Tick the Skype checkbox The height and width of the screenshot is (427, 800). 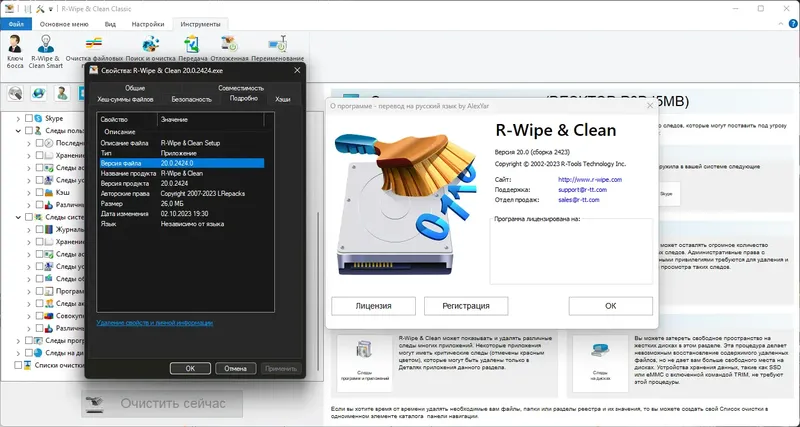29,118
